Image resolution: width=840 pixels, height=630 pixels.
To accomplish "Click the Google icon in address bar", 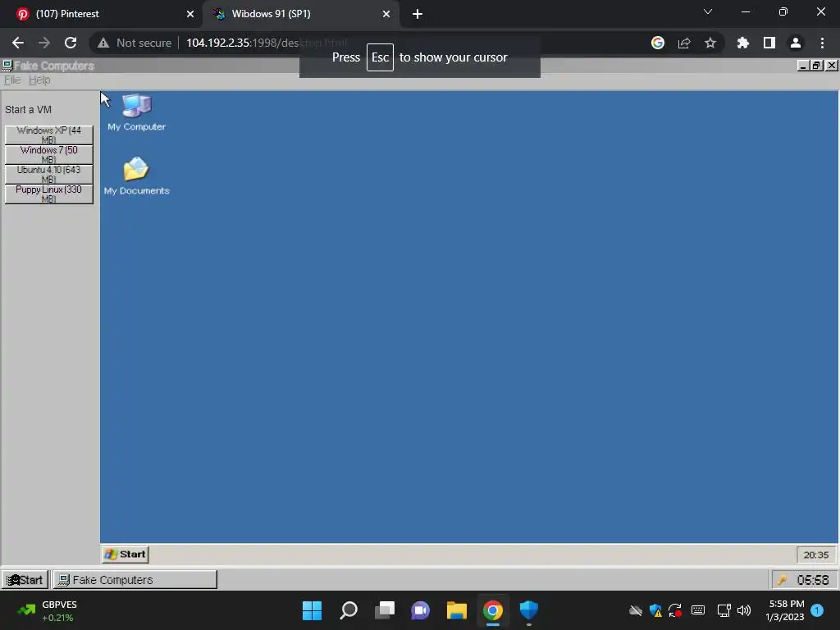I will coord(658,43).
